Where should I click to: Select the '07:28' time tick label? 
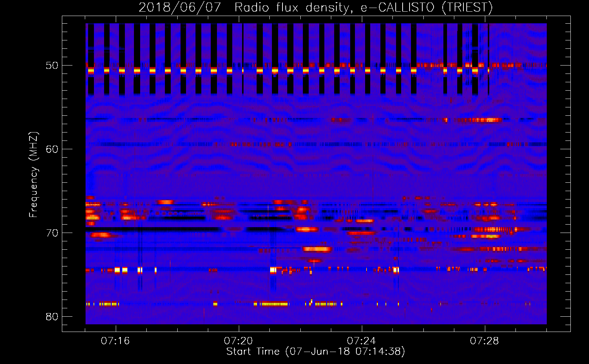485,341
